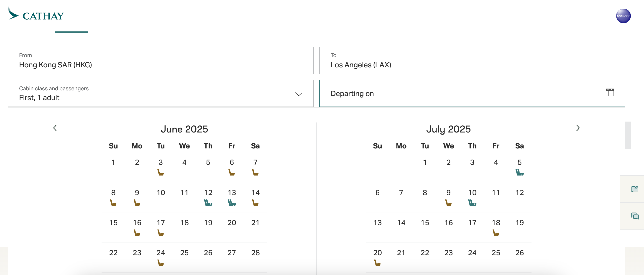Open the calendar icon in Departing on field
The width and height of the screenshot is (644, 275).
click(x=609, y=92)
